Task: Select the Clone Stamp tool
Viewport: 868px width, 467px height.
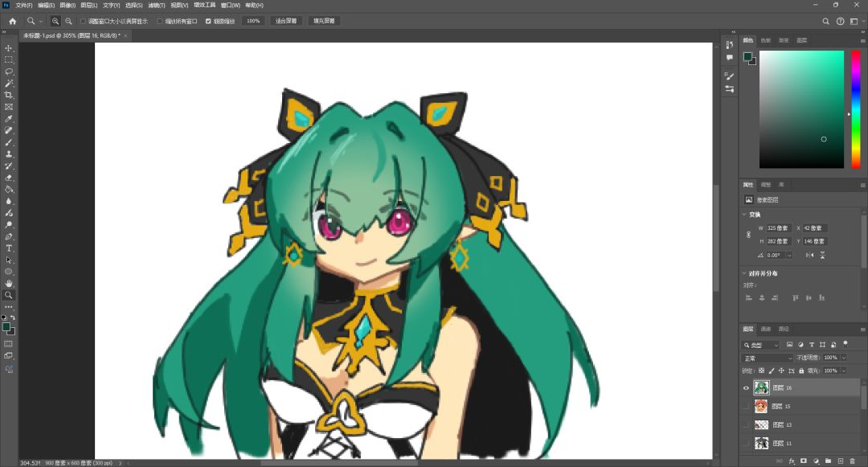Action: click(x=8, y=154)
